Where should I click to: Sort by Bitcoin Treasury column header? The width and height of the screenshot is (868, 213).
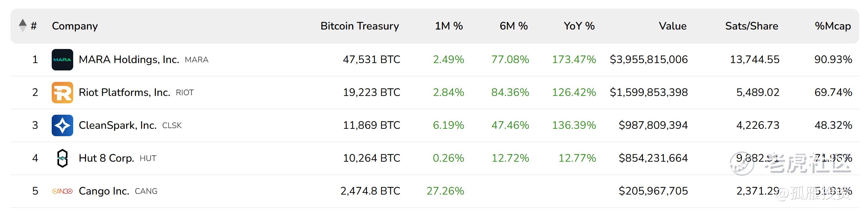tap(360, 26)
